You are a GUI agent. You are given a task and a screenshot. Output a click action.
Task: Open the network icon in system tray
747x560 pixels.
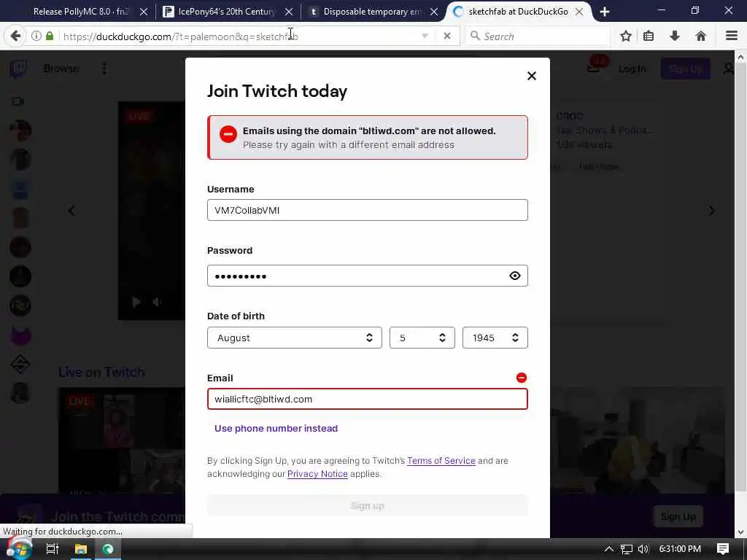[x=627, y=549]
